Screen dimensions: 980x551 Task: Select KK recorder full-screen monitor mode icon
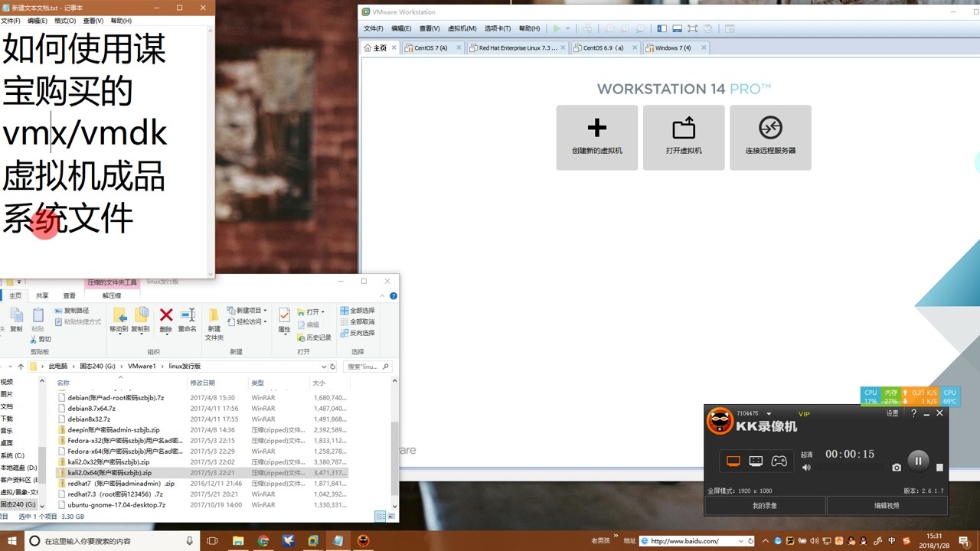click(733, 461)
